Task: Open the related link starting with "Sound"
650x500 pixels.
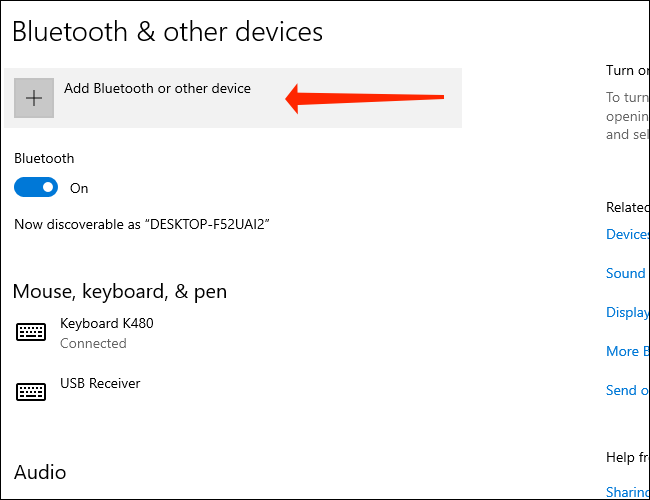Action: click(x=626, y=273)
